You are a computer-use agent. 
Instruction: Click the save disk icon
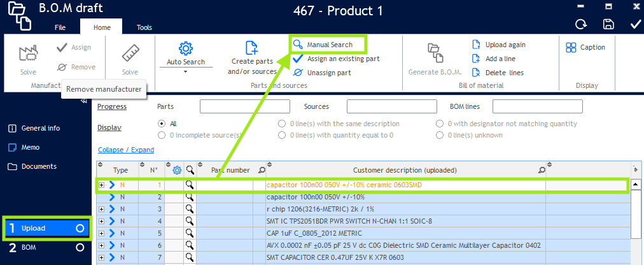click(x=609, y=24)
